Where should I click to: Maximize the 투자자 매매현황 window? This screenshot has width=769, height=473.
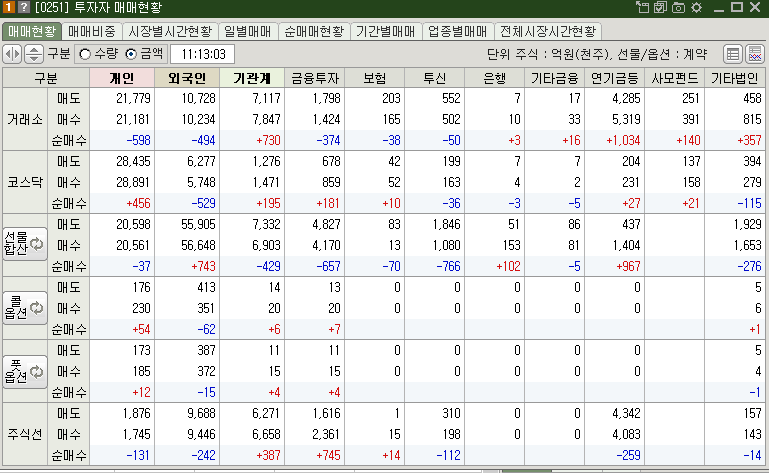click(x=737, y=7)
